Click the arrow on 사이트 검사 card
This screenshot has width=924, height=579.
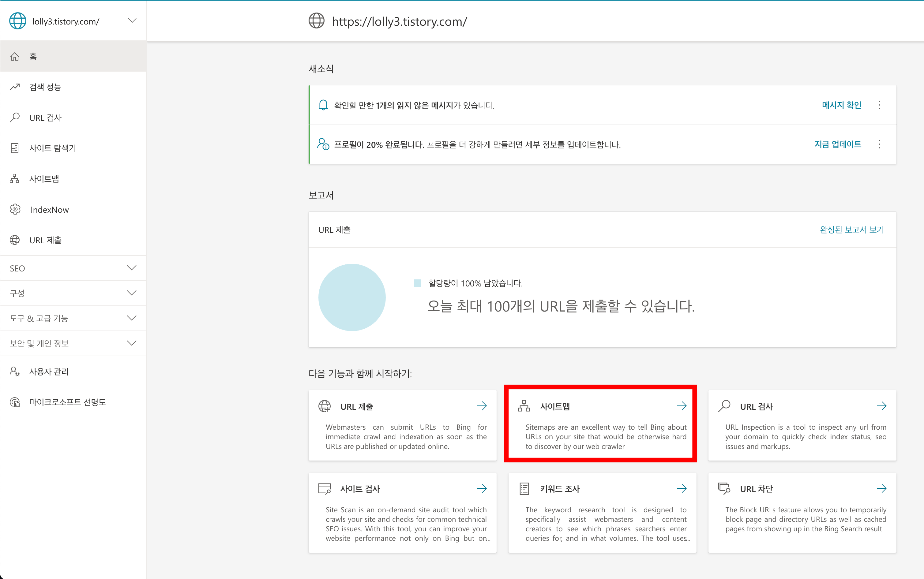482,488
